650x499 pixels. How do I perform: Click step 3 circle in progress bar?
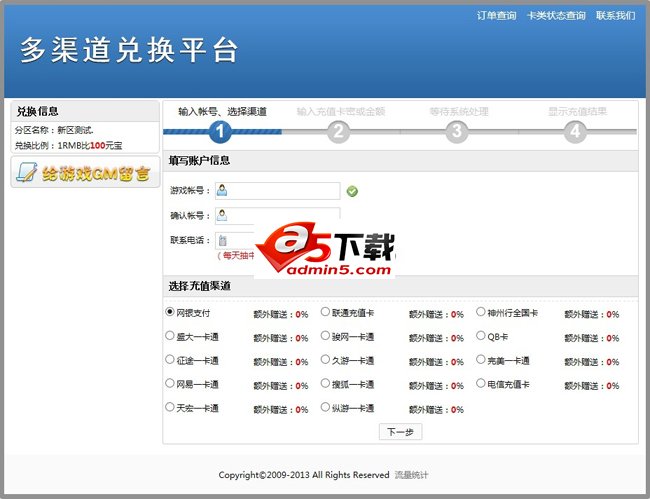456,131
